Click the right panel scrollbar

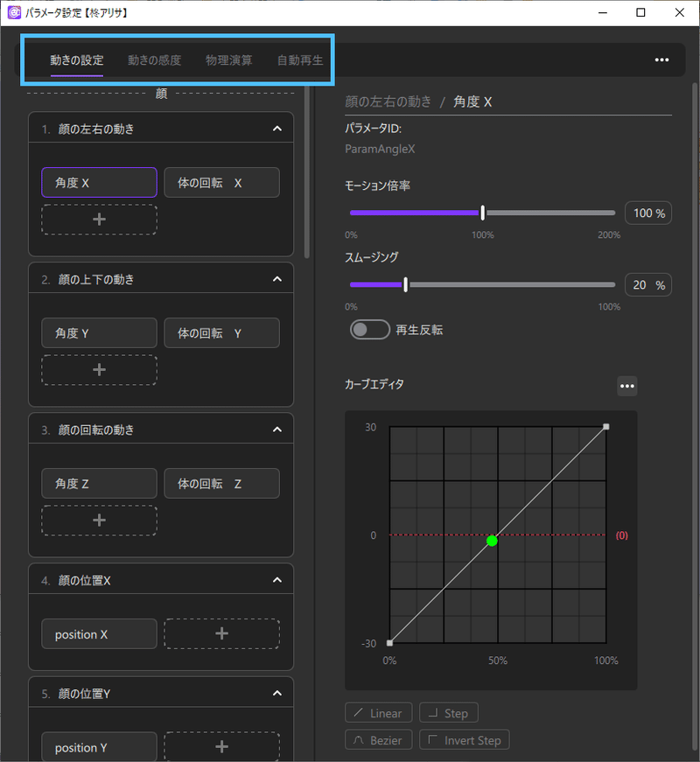[695, 418]
